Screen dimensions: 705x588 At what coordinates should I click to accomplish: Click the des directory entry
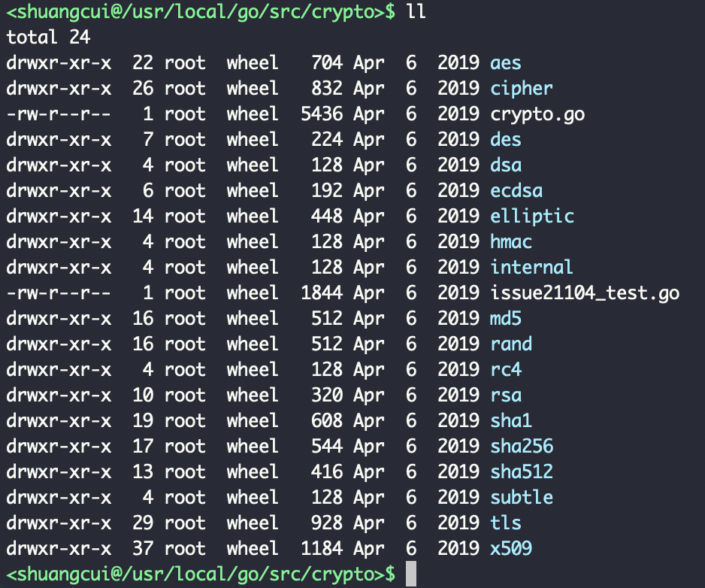coord(505,140)
